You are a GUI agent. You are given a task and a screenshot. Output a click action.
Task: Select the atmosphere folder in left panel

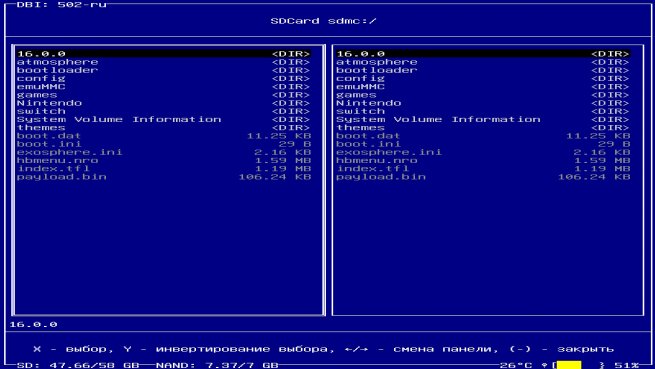tap(163, 62)
